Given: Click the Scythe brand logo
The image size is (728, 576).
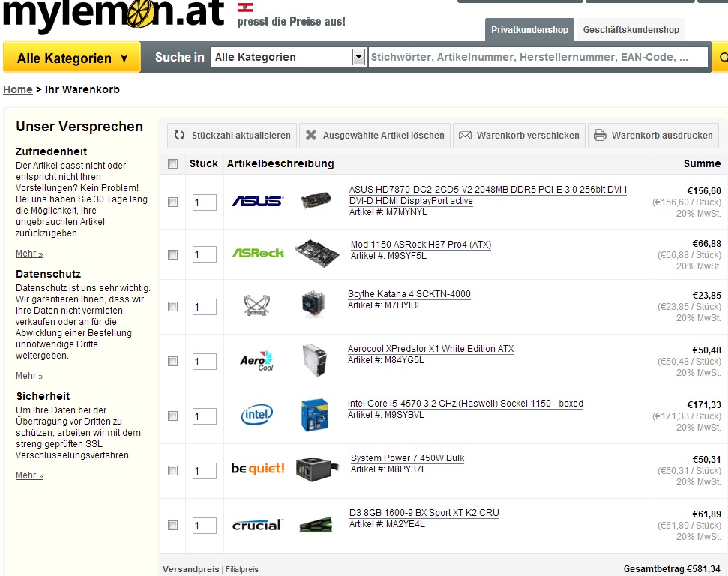Looking at the screenshot, I should [x=256, y=305].
